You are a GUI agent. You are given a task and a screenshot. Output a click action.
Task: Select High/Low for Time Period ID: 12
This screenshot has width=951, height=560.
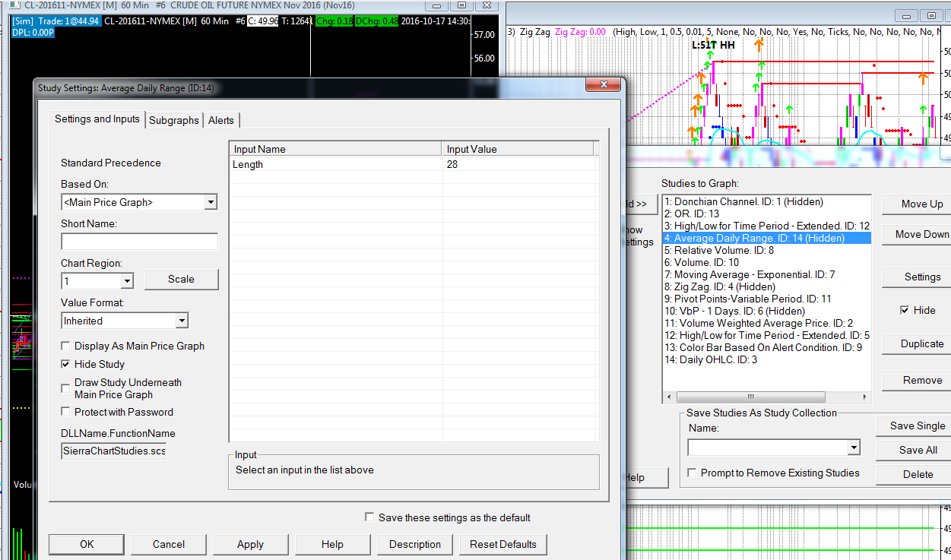[x=766, y=226]
